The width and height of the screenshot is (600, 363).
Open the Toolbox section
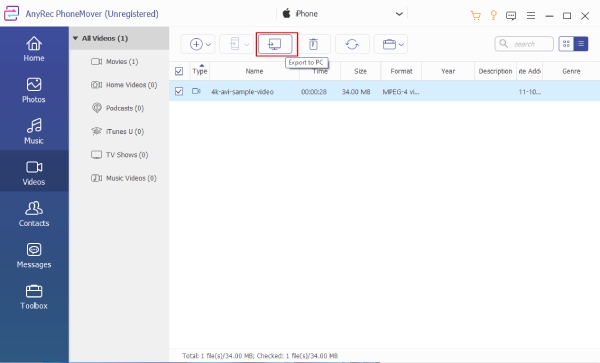(x=34, y=297)
